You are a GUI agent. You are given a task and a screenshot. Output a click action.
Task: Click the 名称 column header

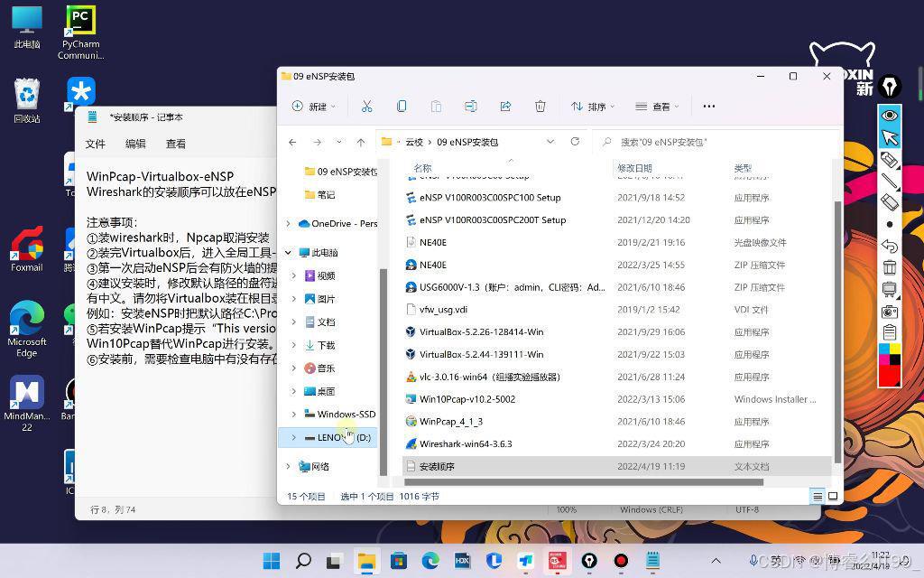[x=422, y=168]
